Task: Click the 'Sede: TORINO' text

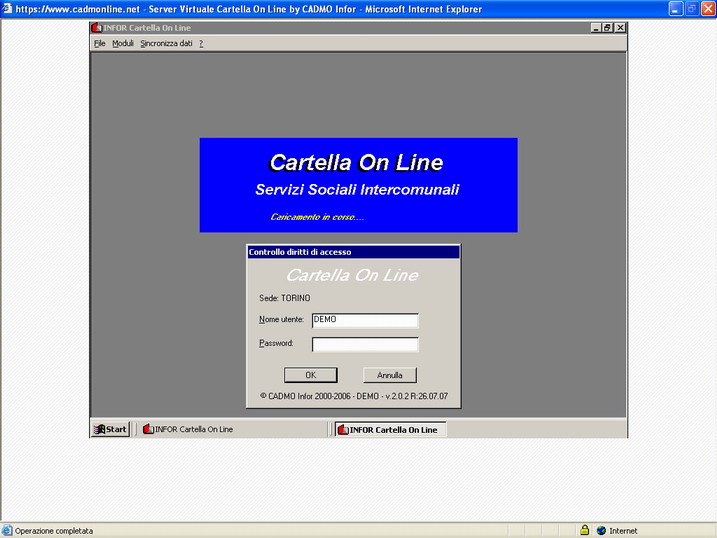Action: point(284,298)
